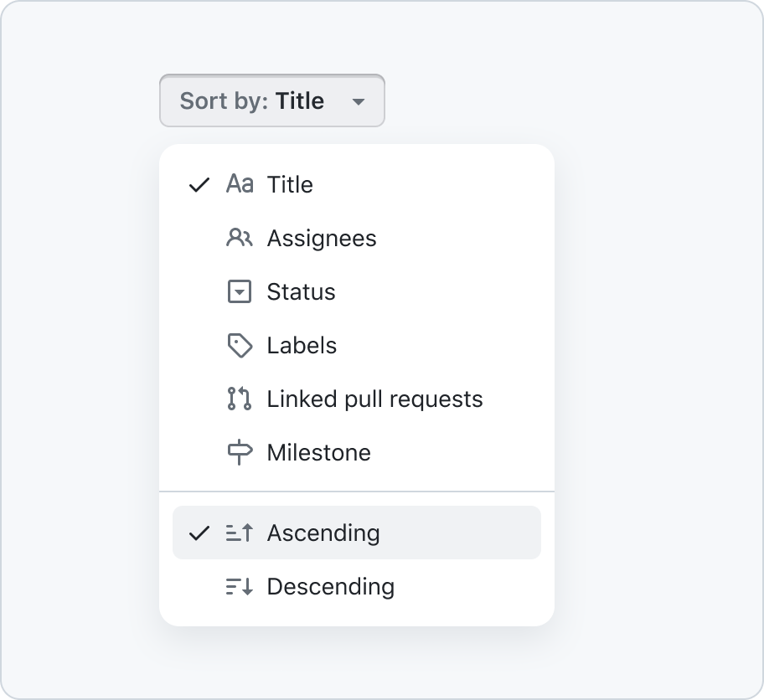
Task: Click the tag icon next to Labels
Action: [x=240, y=345]
